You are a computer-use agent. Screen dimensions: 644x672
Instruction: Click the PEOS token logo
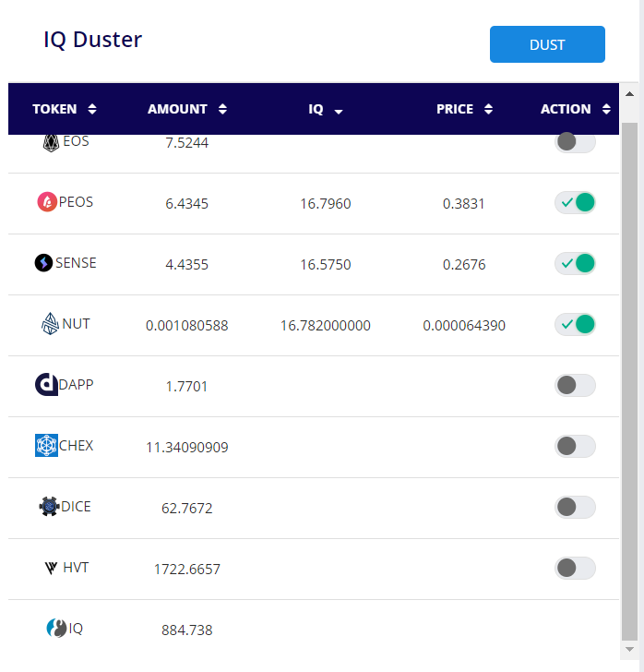(x=47, y=202)
